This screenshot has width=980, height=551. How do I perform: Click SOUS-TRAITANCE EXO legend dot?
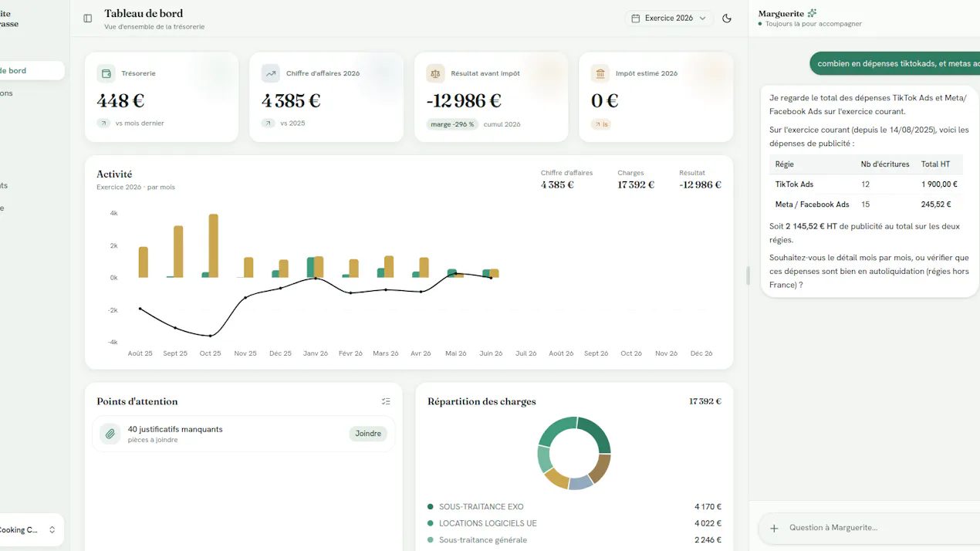click(x=431, y=507)
